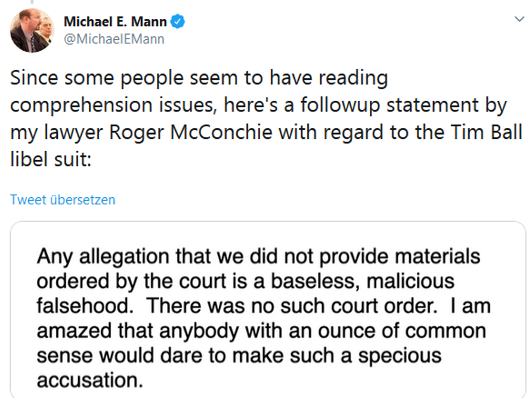Open the attached lawyer statement image card

pyautogui.click(x=268, y=309)
